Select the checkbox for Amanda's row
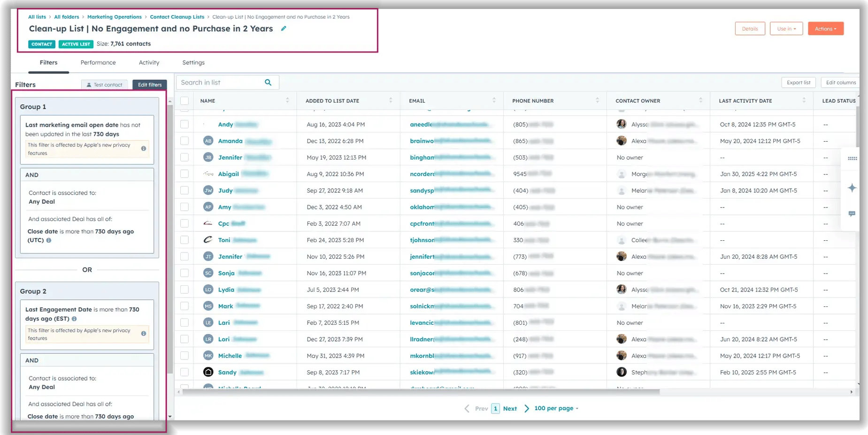This screenshot has width=868, height=435. tap(184, 141)
